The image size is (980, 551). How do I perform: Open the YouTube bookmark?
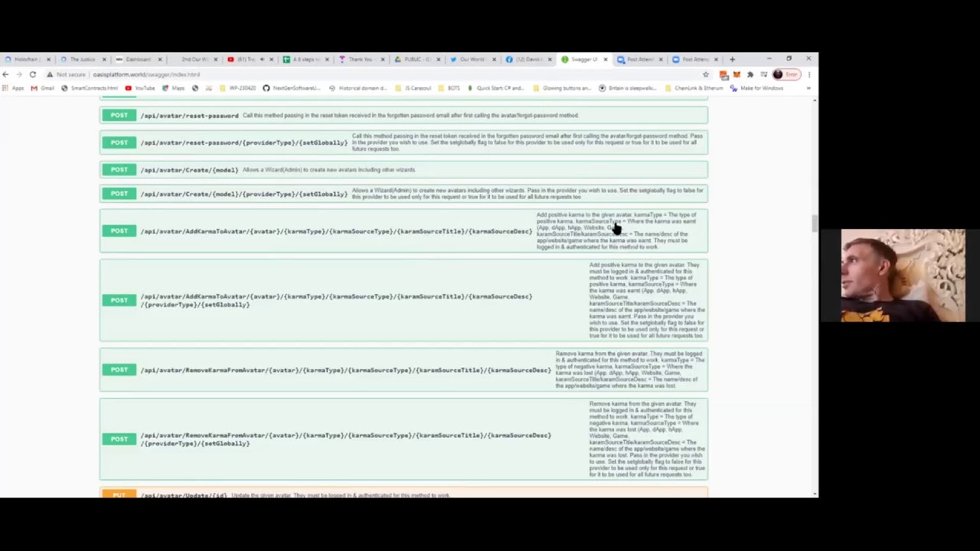click(x=140, y=88)
